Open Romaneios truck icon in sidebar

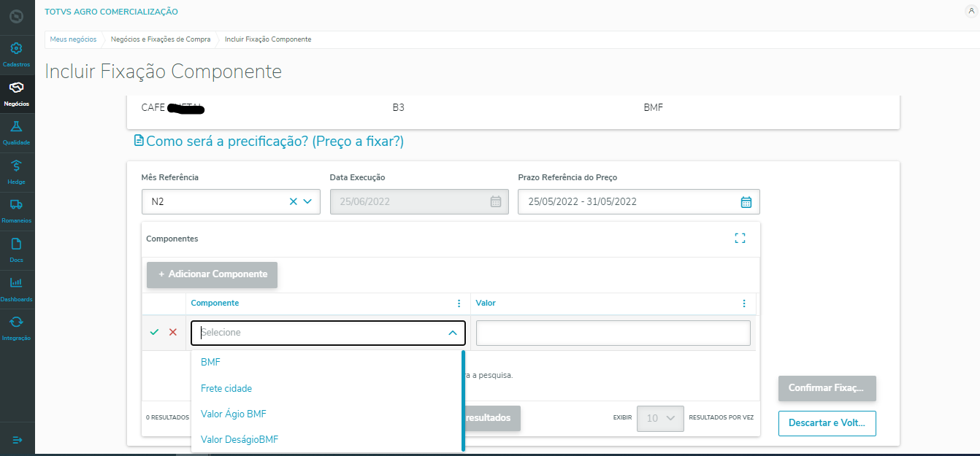(x=17, y=205)
